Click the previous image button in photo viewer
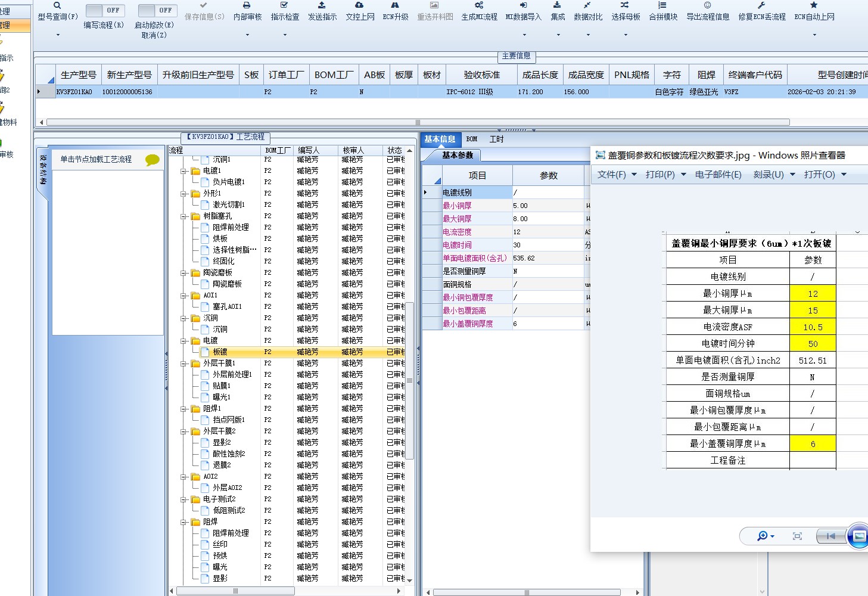This screenshot has width=868, height=596. pyautogui.click(x=830, y=536)
